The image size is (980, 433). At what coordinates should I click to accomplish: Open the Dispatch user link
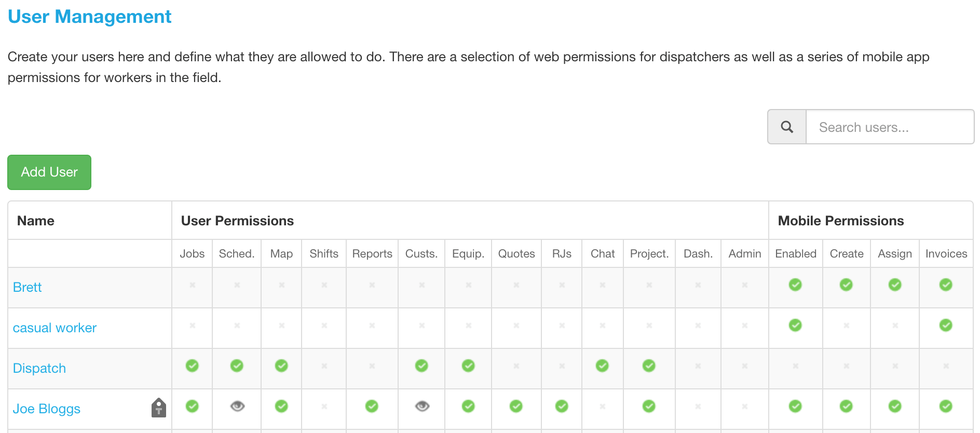39,368
